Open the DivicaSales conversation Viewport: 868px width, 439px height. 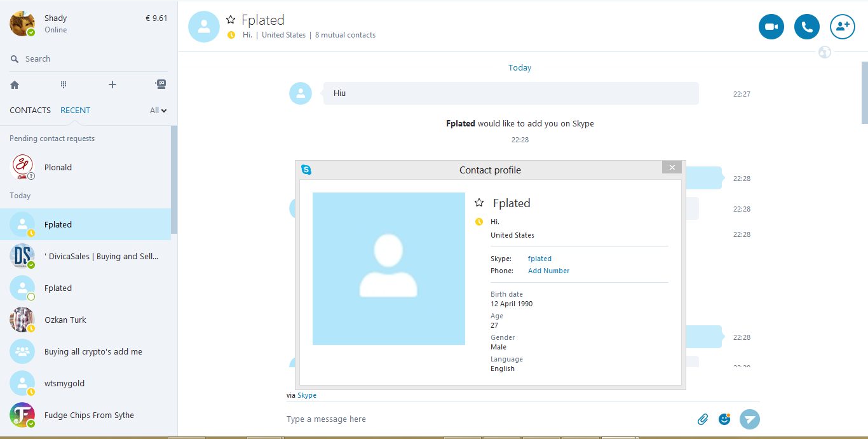tap(85, 256)
